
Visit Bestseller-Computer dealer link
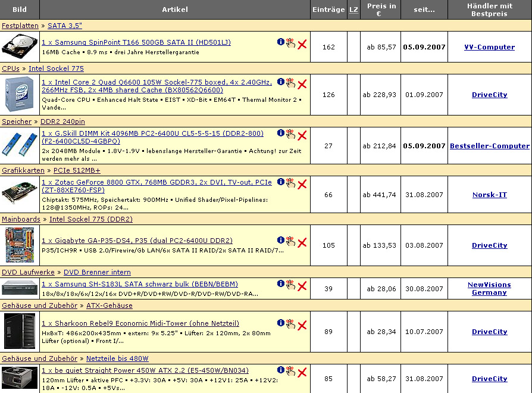(x=490, y=146)
